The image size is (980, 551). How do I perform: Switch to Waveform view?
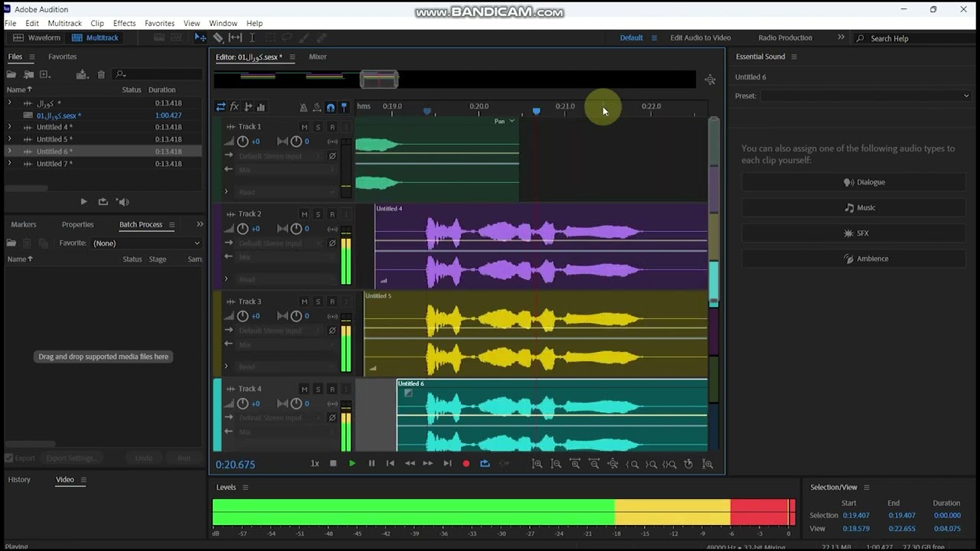(37, 37)
